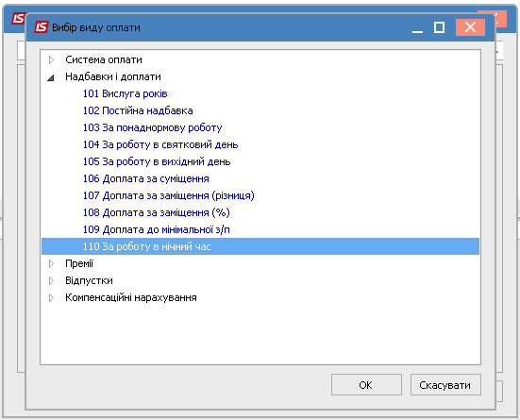Expand the Відпустки group

(51, 281)
